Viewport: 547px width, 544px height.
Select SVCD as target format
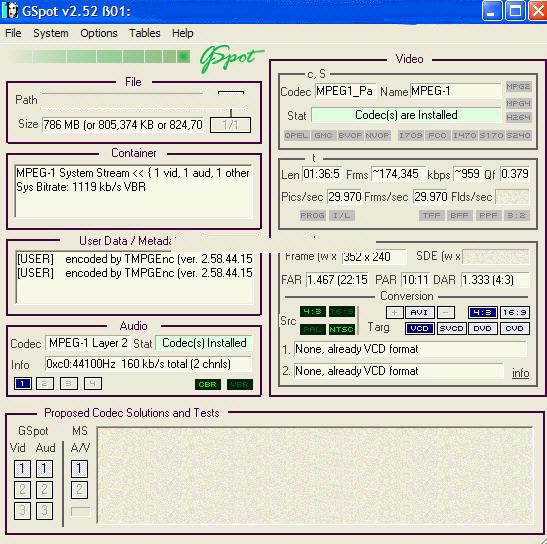tap(451, 328)
